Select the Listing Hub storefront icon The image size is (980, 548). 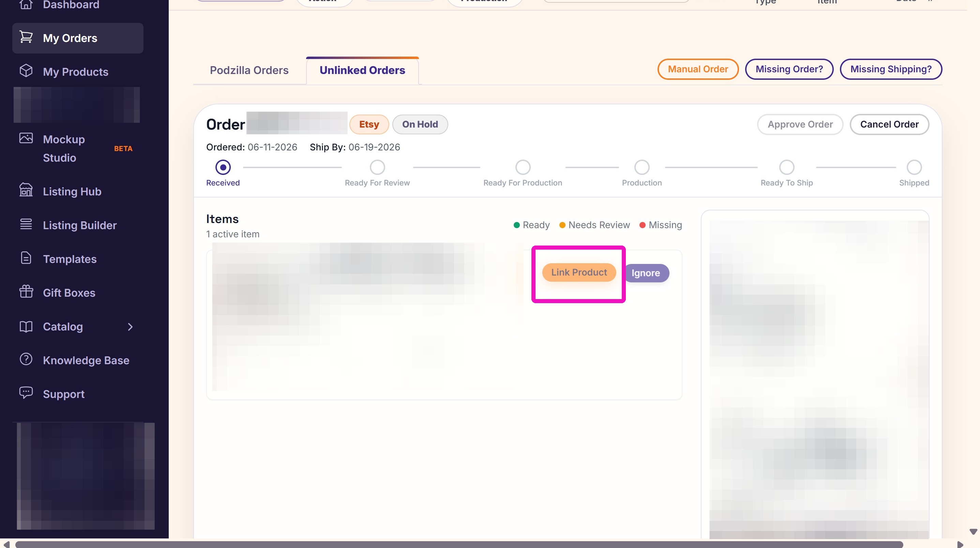point(26,190)
